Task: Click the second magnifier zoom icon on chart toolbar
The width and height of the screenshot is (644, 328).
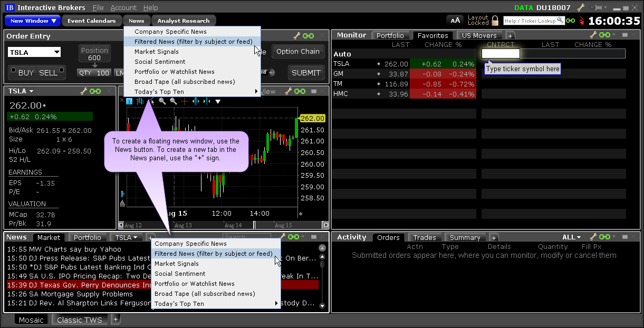Action: (x=174, y=101)
